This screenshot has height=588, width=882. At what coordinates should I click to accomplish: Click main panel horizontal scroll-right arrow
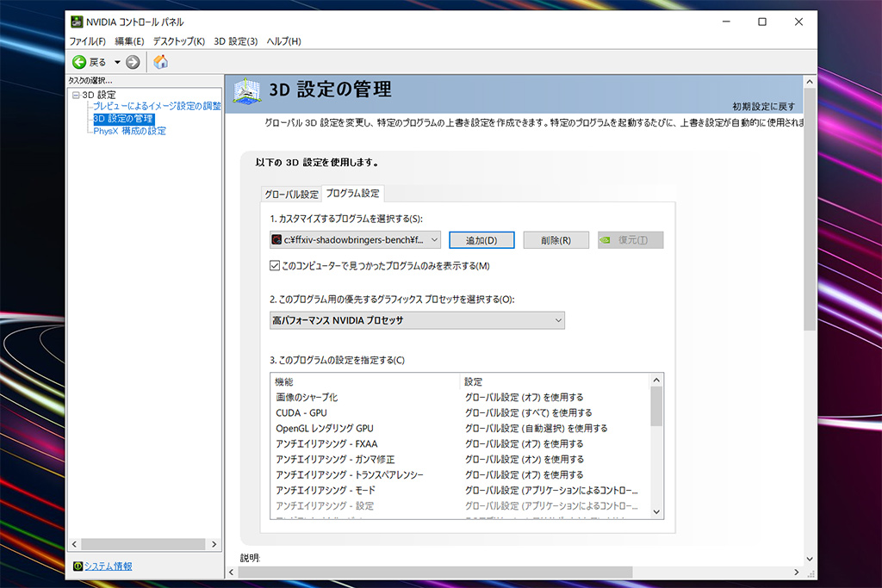[x=796, y=573]
